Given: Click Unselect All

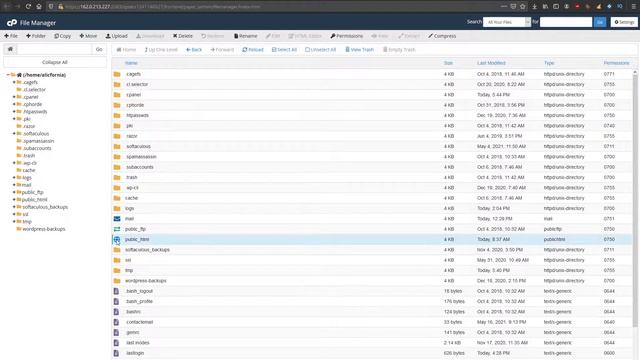Looking at the screenshot, I should coord(320,49).
